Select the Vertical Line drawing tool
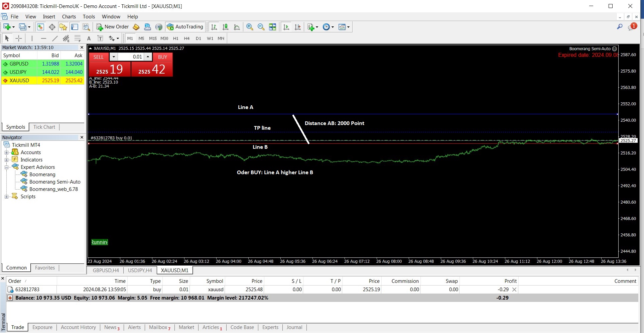The width and height of the screenshot is (644, 333). pos(32,38)
